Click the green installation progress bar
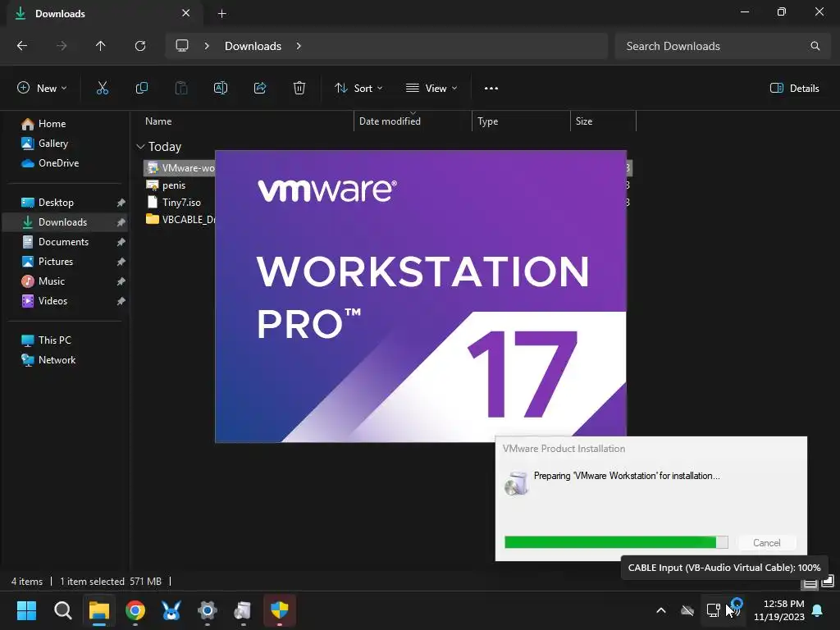The height and width of the screenshot is (630, 840). pyautogui.click(x=616, y=542)
